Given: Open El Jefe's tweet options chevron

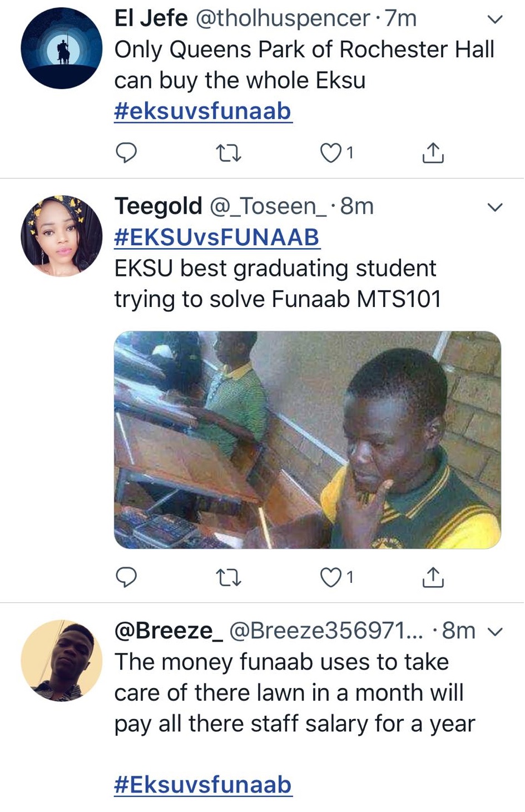Looking at the screenshot, I should coord(494,19).
